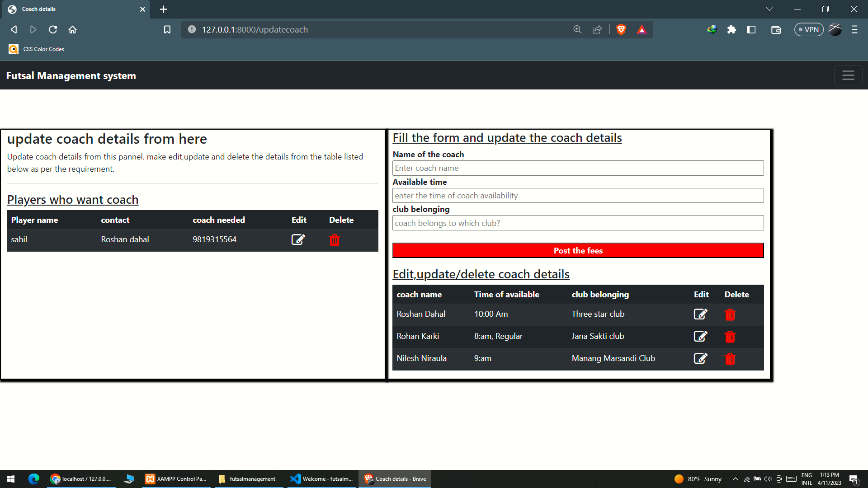This screenshot has height=488, width=868.
Task: Toggle the VPN button in toolbar
Action: (809, 29)
